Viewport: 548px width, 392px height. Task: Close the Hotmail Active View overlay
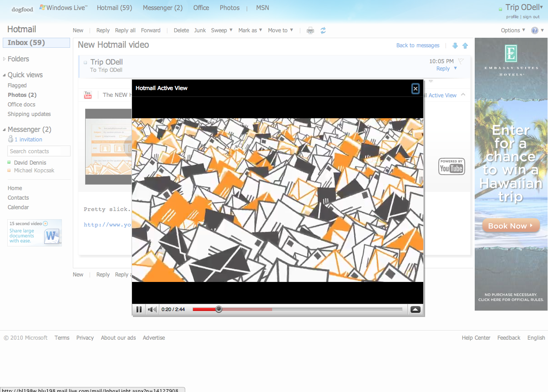(x=415, y=89)
